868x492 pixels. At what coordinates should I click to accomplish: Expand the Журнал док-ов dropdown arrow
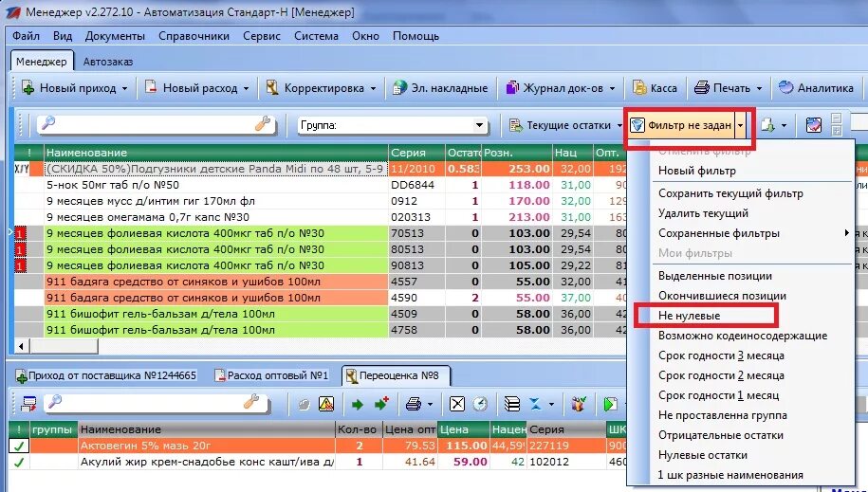click(612, 88)
